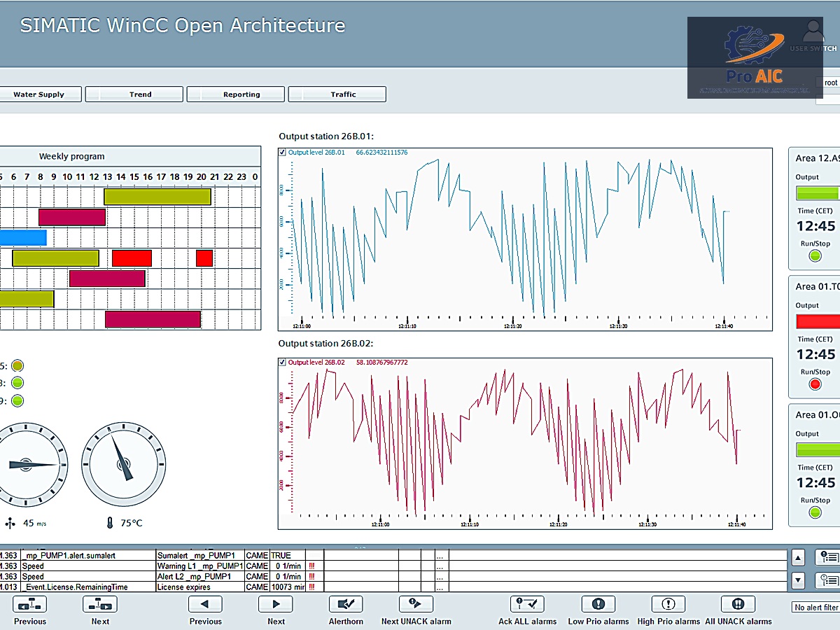840x630 pixels.
Task: Click the Previous button with left arrow
Action: coord(206,603)
